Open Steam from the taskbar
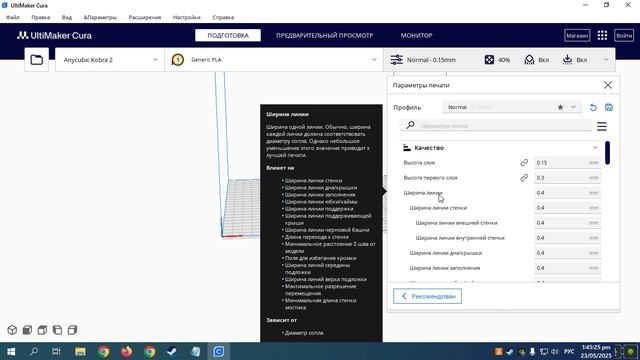640x360 pixels. (x=172, y=351)
